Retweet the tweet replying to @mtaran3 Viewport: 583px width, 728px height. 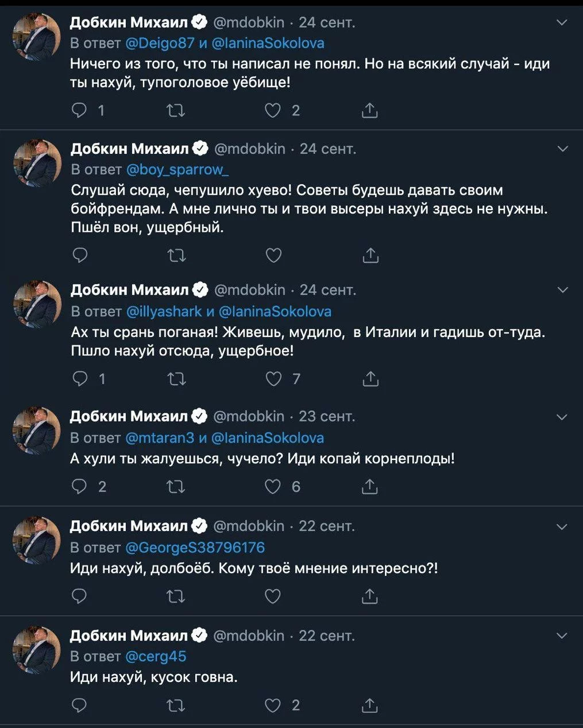point(175,487)
